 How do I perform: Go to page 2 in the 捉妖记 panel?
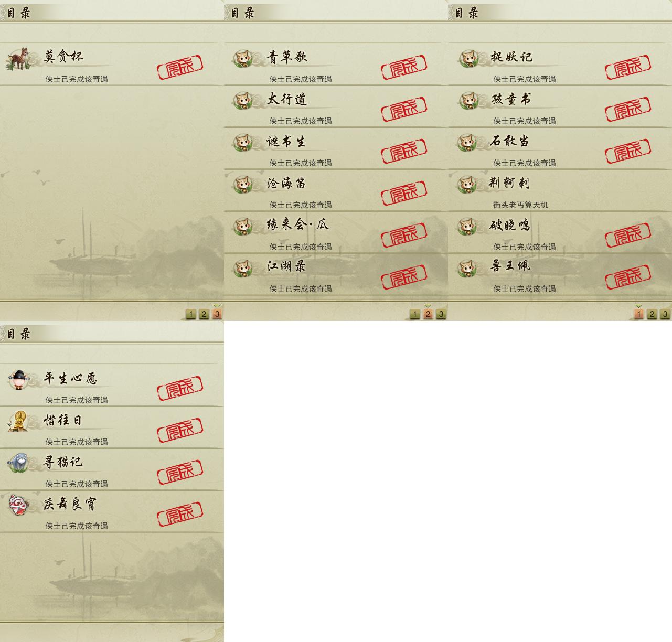[652, 314]
